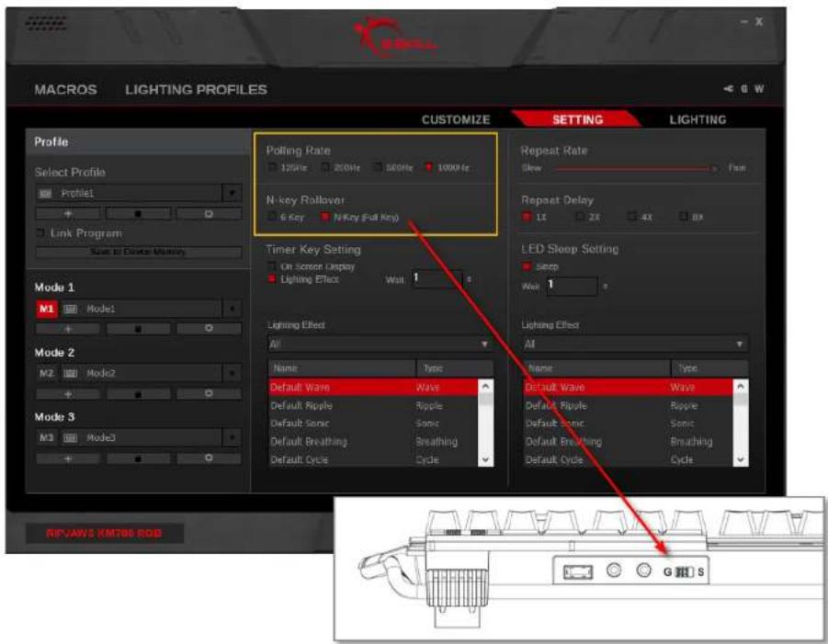
Task: Click the LED Sleep Wait input field
Action: [573, 286]
